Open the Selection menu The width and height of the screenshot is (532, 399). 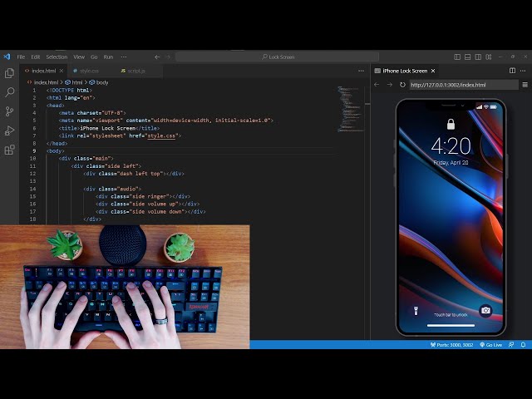click(57, 57)
